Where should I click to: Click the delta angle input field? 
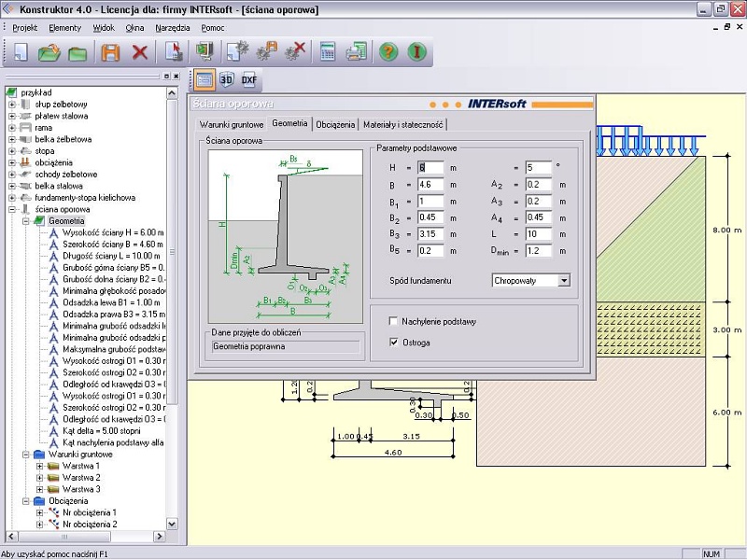point(539,168)
